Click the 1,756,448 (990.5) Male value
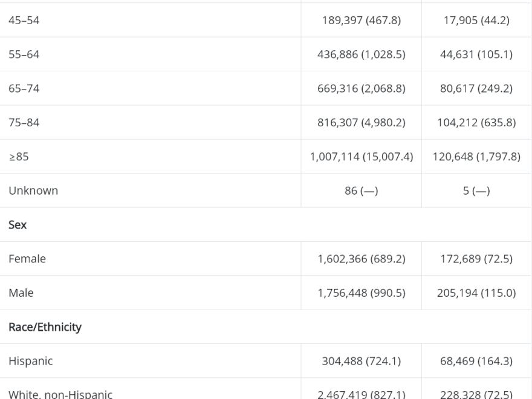Viewport: 532px width, 399px height. point(362,293)
